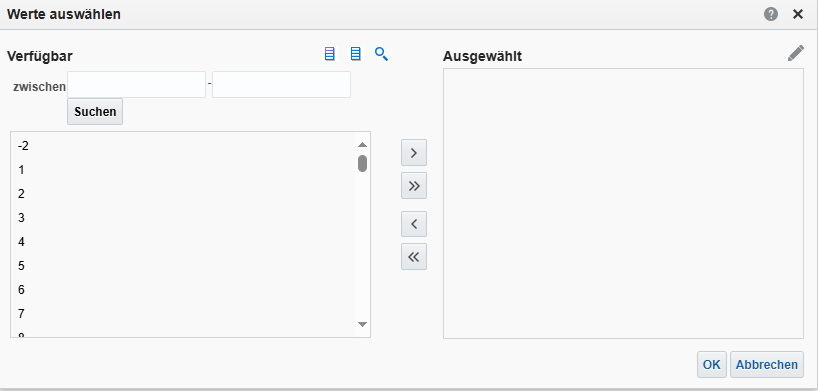Remove selected value with left arrow
The width and height of the screenshot is (818, 391).
coord(414,224)
